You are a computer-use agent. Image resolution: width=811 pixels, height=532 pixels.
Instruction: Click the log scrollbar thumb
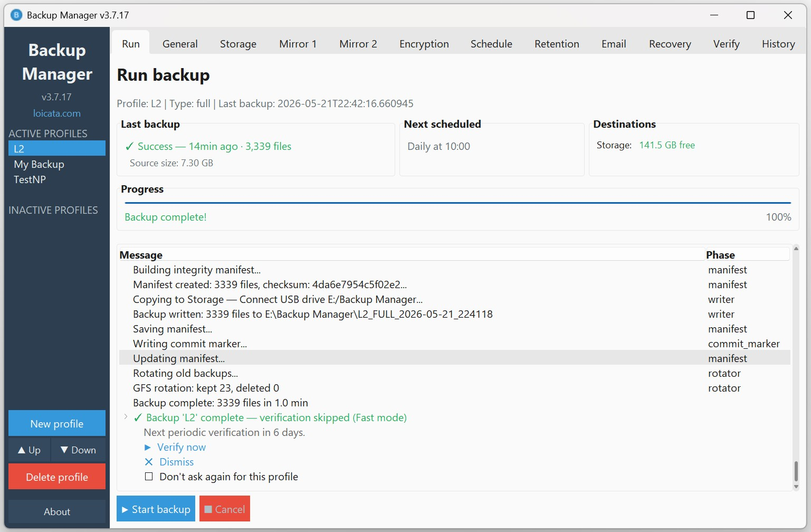point(796,470)
